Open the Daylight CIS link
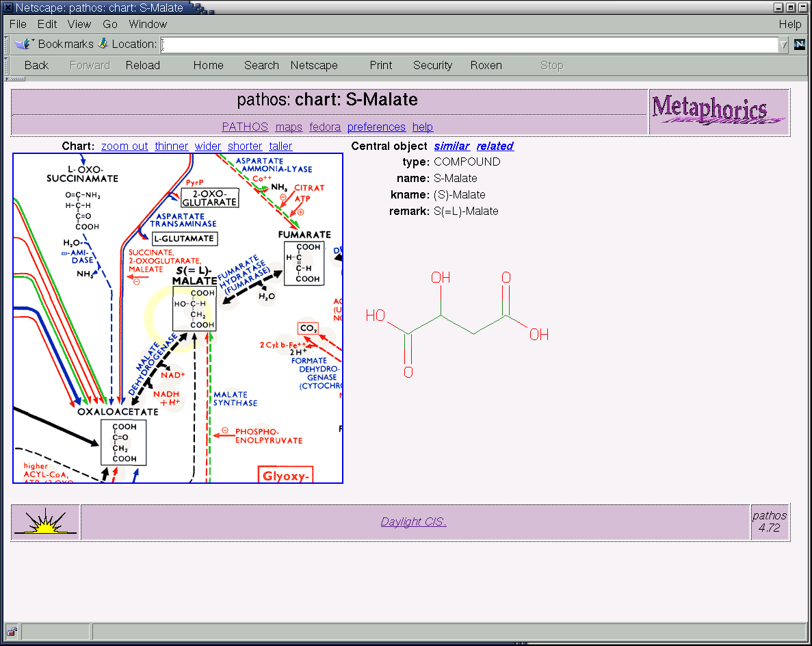 coord(413,521)
